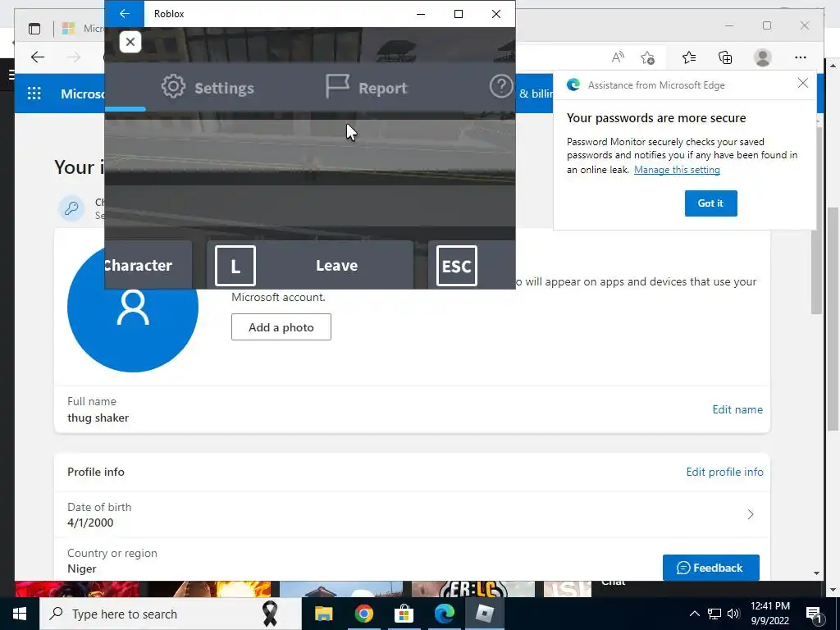Click the taskbar search box
840x630 pixels.
point(171,614)
